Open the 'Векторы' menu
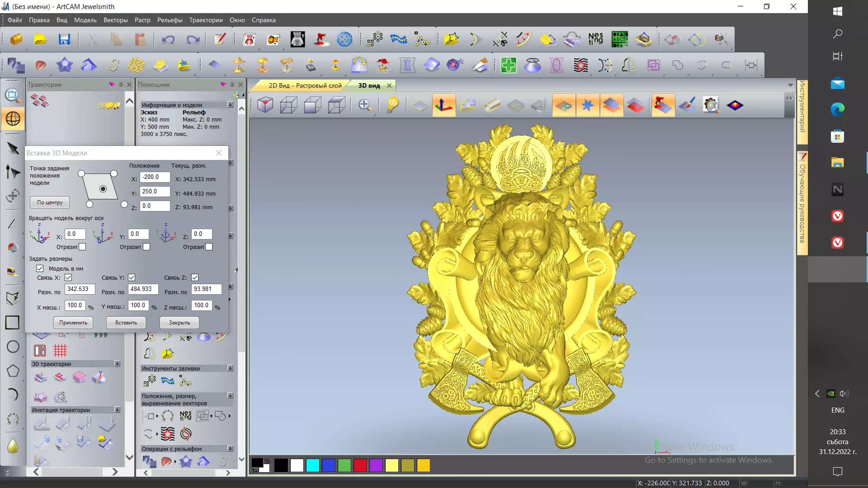Screen dimensions: 868x488 (115, 20)
